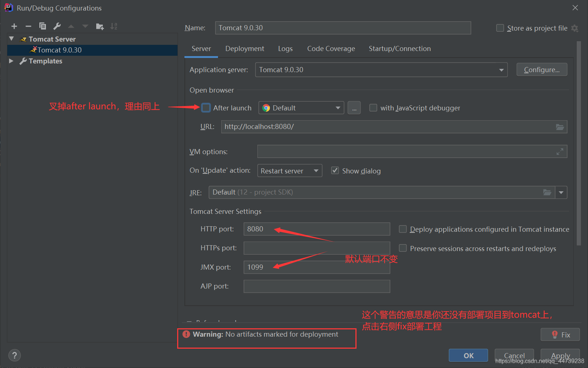Move configuration up with arrow icon
Viewport: 588px width, 368px height.
pyautogui.click(x=71, y=26)
